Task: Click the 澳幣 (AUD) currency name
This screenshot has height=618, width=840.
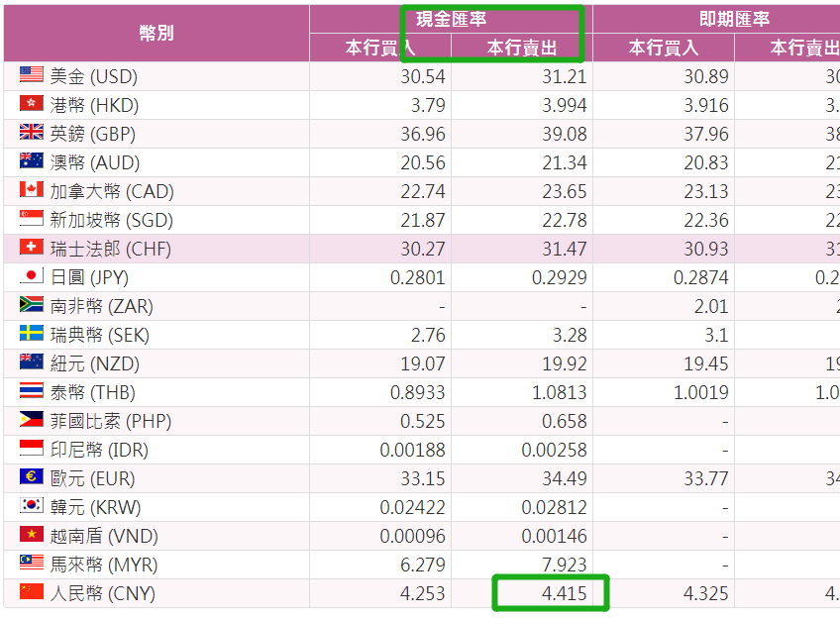Action: point(94,162)
